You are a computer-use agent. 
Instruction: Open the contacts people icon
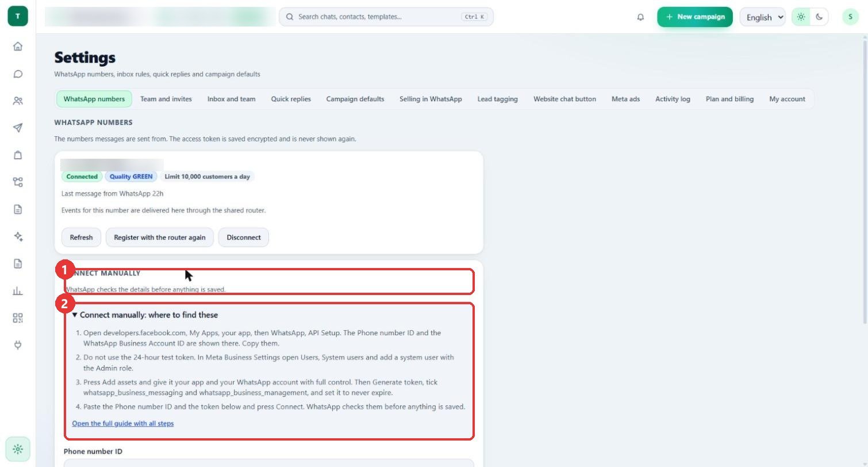pyautogui.click(x=18, y=101)
